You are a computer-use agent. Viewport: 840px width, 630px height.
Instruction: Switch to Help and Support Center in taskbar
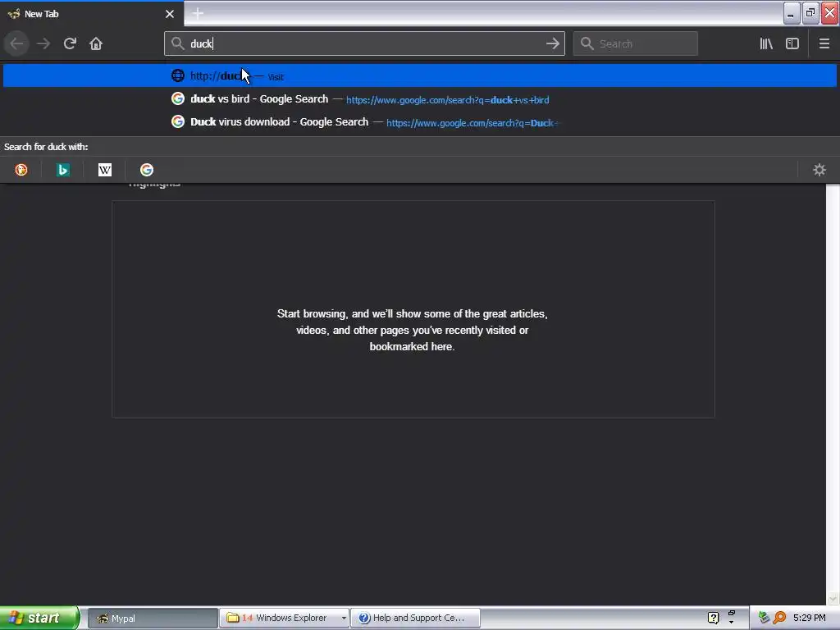pyautogui.click(x=415, y=619)
